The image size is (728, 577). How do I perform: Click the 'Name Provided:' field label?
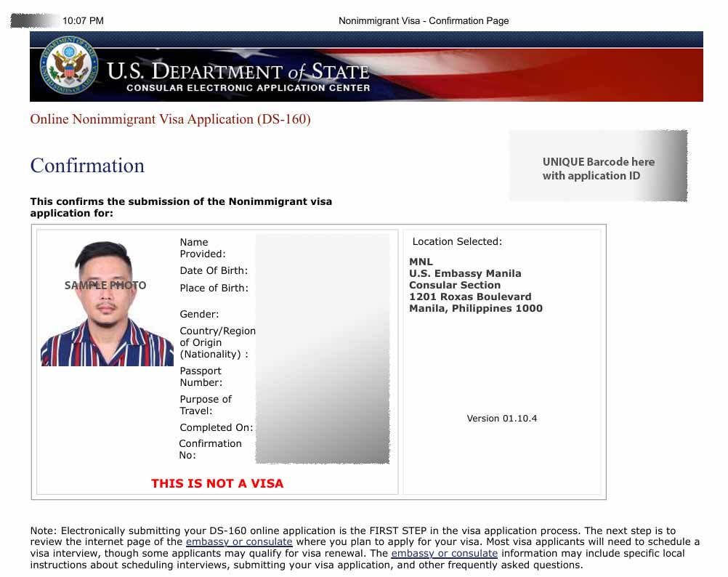click(203, 248)
